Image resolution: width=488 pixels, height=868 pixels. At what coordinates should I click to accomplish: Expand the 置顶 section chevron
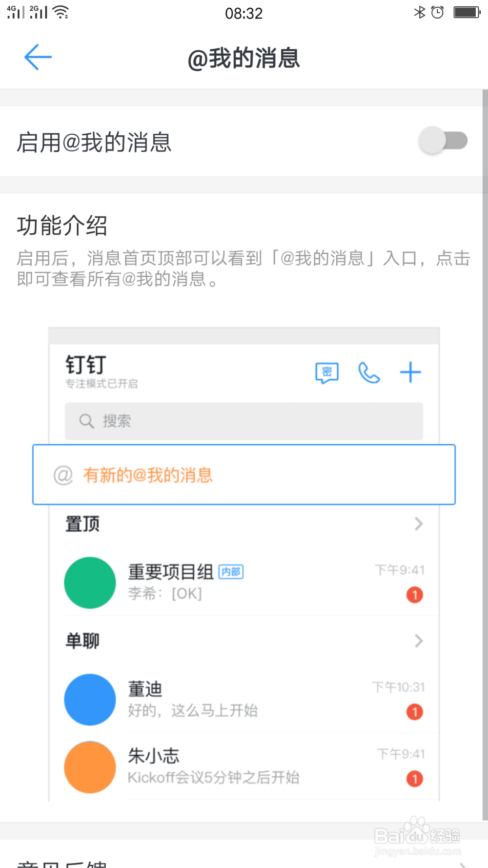pos(418,524)
